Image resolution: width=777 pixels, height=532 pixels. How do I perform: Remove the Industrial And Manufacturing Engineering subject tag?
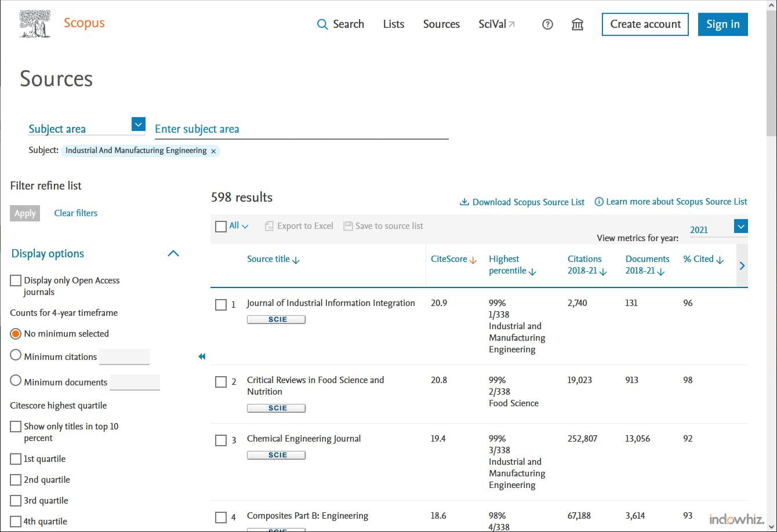pyautogui.click(x=213, y=151)
